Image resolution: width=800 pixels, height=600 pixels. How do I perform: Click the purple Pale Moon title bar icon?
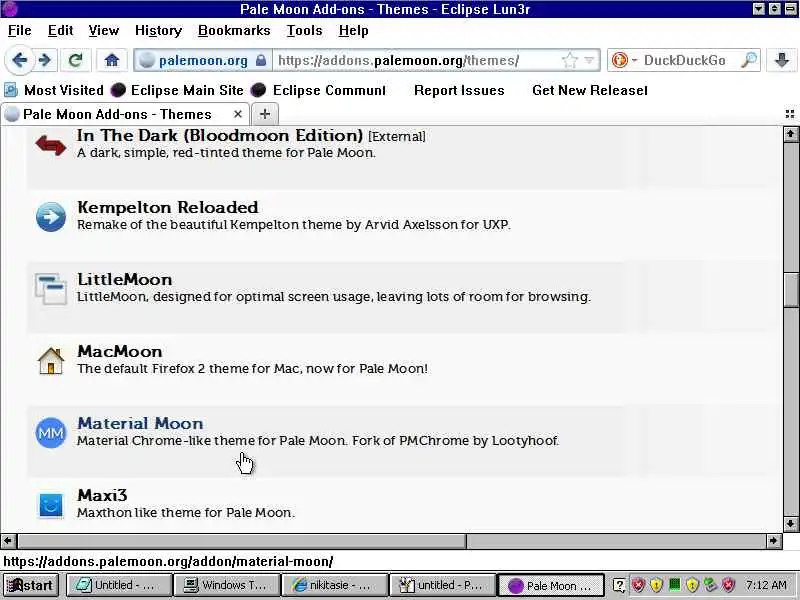point(10,9)
